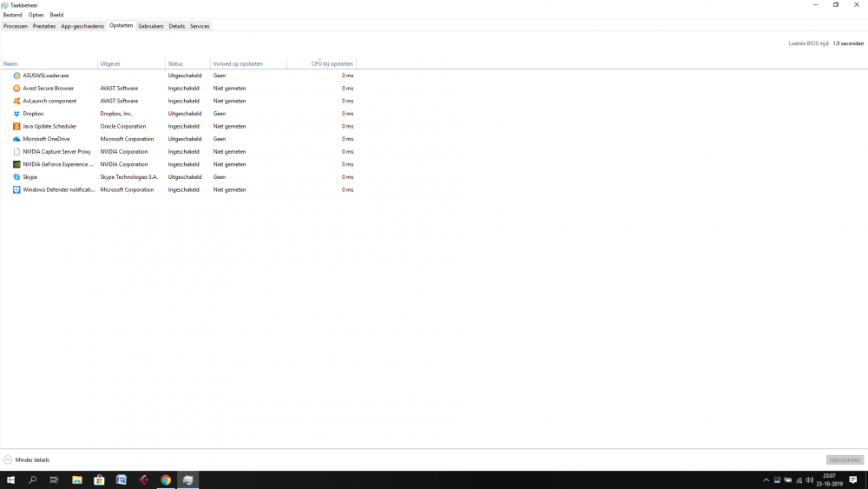Click Uitgeschakeld status of ASUSWSLoader.exe
868x489 pixels.
(185, 76)
